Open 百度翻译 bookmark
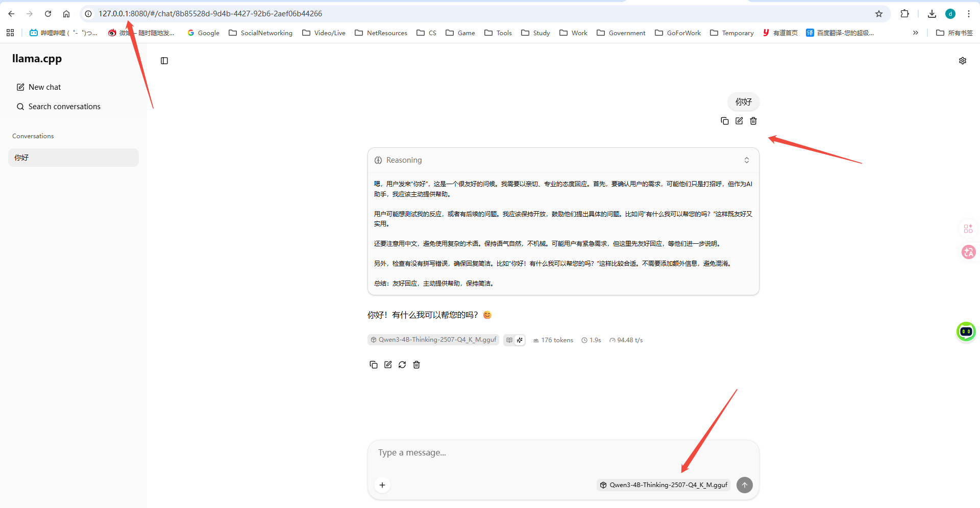 (x=840, y=33)
